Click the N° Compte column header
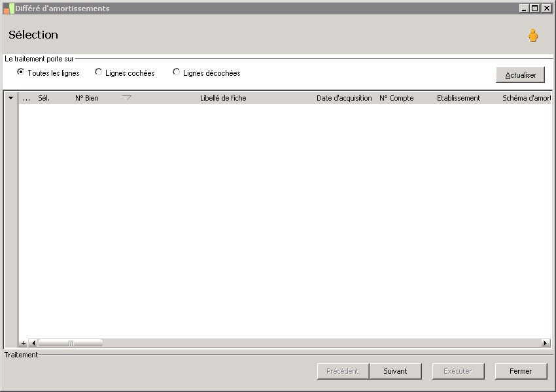Screen dimensions: 556x392 [396, 98]
